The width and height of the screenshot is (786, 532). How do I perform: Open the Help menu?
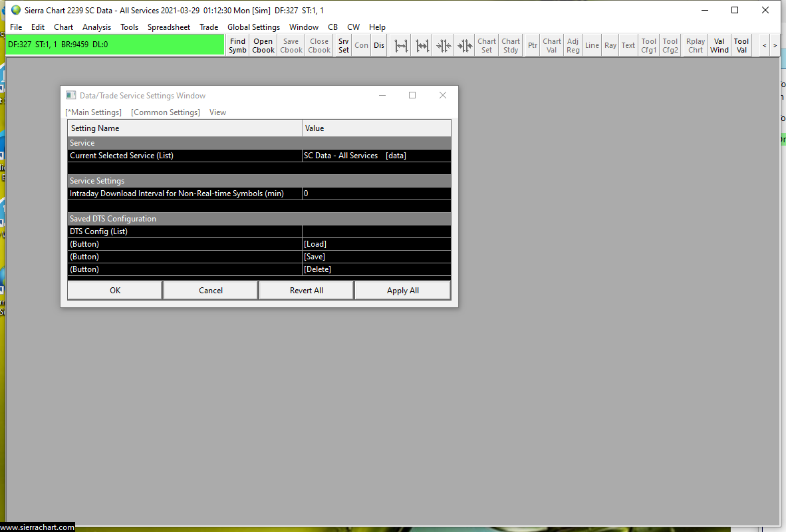click(378, 27)
